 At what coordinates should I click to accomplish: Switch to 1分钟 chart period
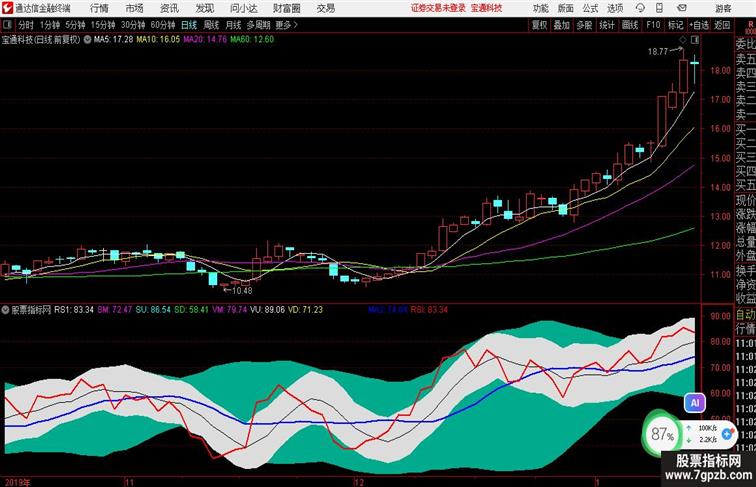tap(50, 25)
